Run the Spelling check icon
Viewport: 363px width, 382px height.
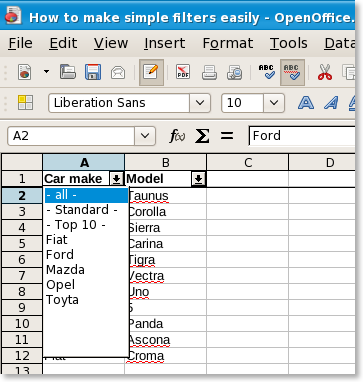(267, 72)
